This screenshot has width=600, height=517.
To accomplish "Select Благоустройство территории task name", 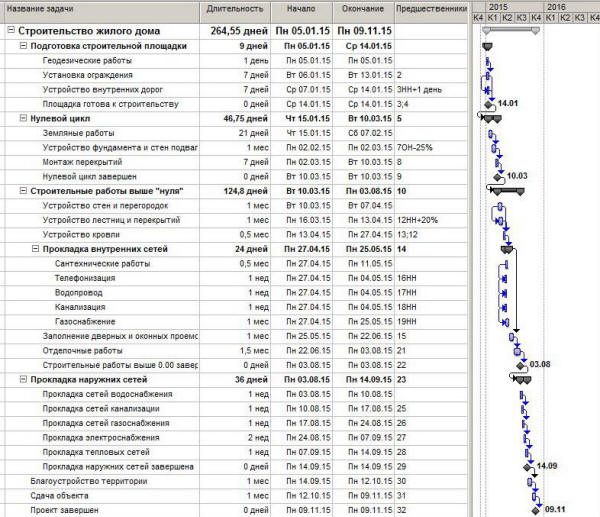I will click(89, 481).
